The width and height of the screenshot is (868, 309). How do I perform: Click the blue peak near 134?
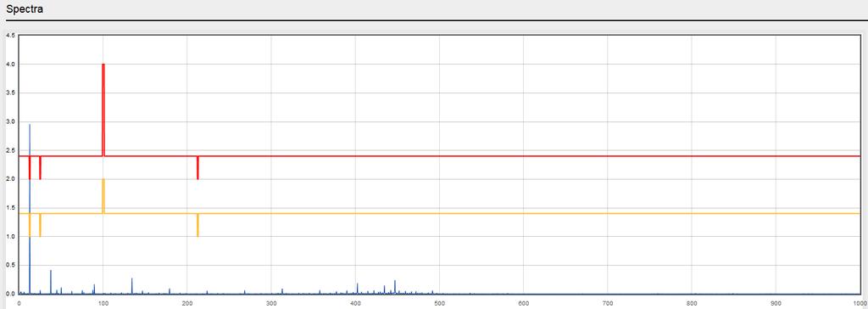(x=131, y=286)
